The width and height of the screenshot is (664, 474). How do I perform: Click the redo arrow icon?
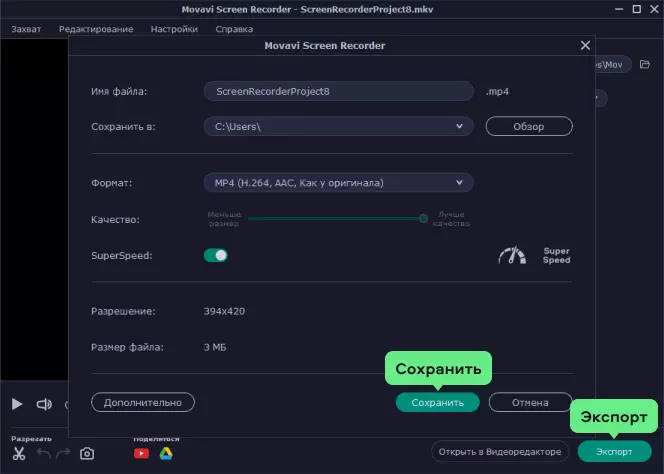coord(63,454)
